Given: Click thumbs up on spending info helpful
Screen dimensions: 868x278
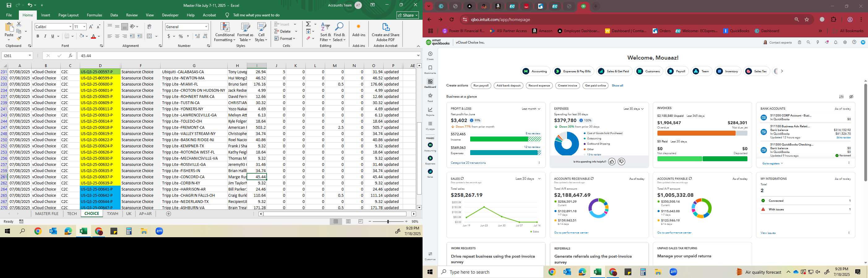Looking at the screenshot, I should (x=612, y=162).
